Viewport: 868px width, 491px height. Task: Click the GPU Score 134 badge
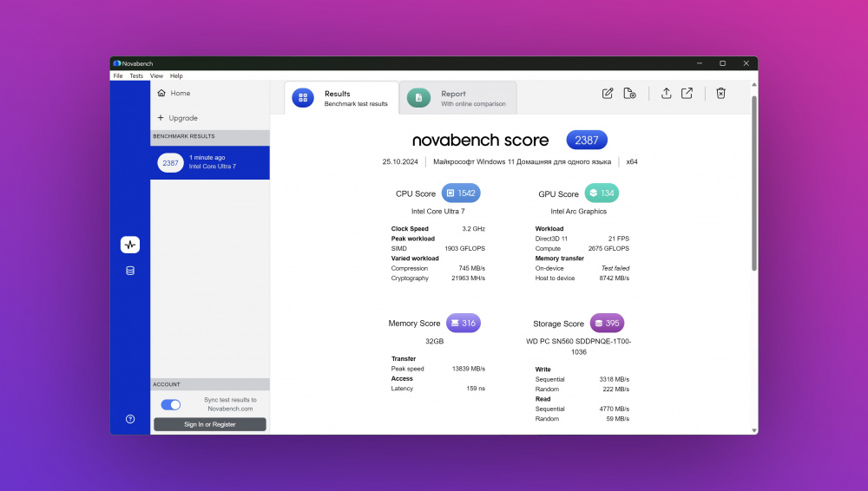tap(602, 193)
